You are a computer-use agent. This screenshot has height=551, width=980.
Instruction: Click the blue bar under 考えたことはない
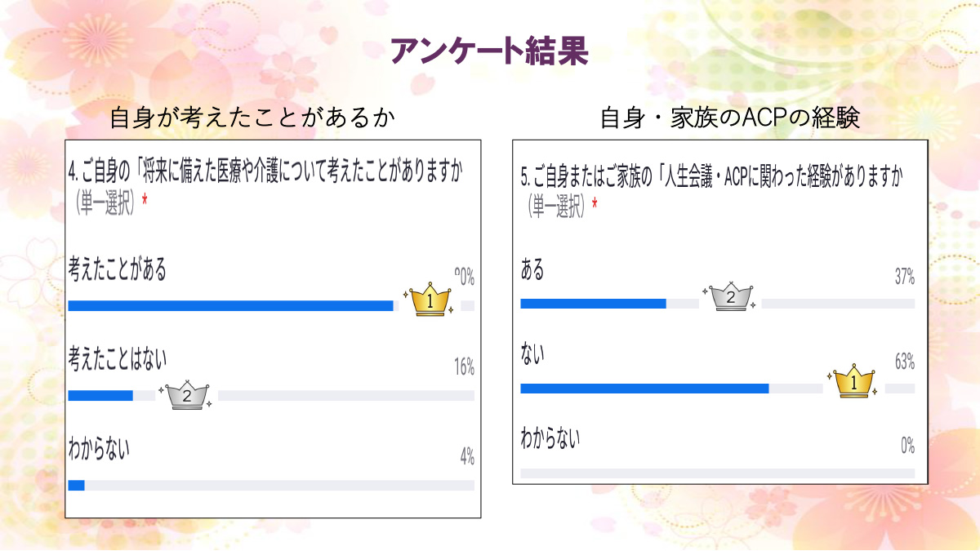100,396
